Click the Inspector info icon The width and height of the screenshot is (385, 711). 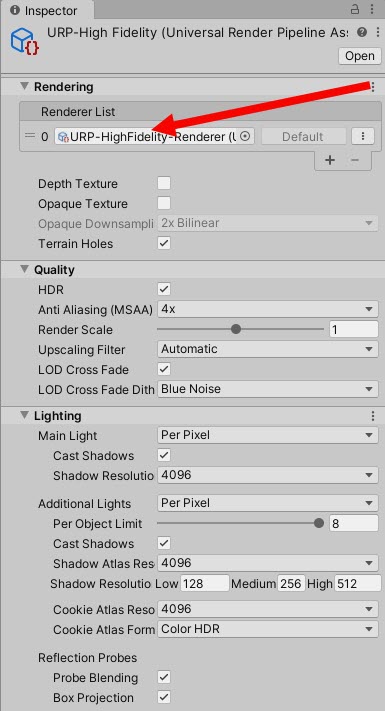(x=15, y=10)
